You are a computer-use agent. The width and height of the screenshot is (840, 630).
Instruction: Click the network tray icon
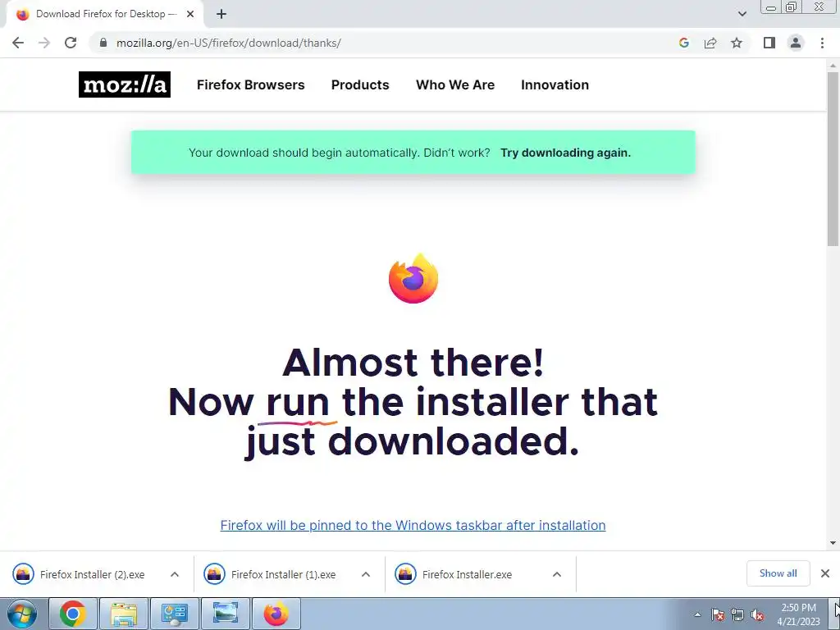click(737, 614)
